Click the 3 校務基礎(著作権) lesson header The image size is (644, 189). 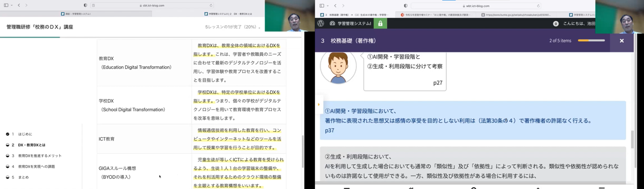pos(348,41)
